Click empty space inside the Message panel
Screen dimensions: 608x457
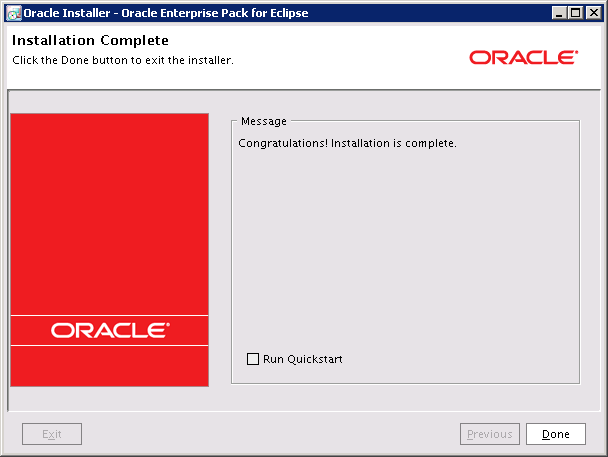[405, 250]
